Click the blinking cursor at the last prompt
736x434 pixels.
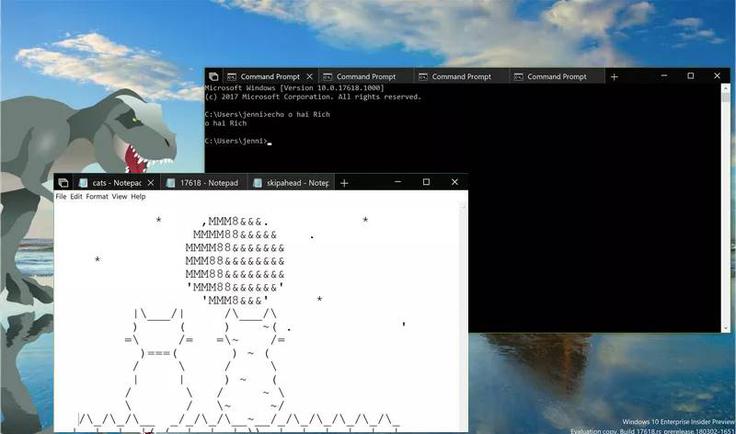click(269, 143)
